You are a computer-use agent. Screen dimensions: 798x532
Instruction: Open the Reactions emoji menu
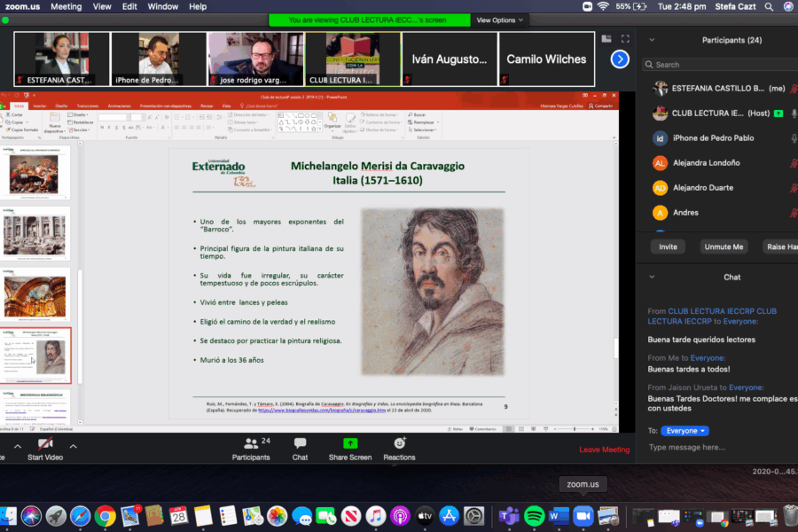(399, 449)
